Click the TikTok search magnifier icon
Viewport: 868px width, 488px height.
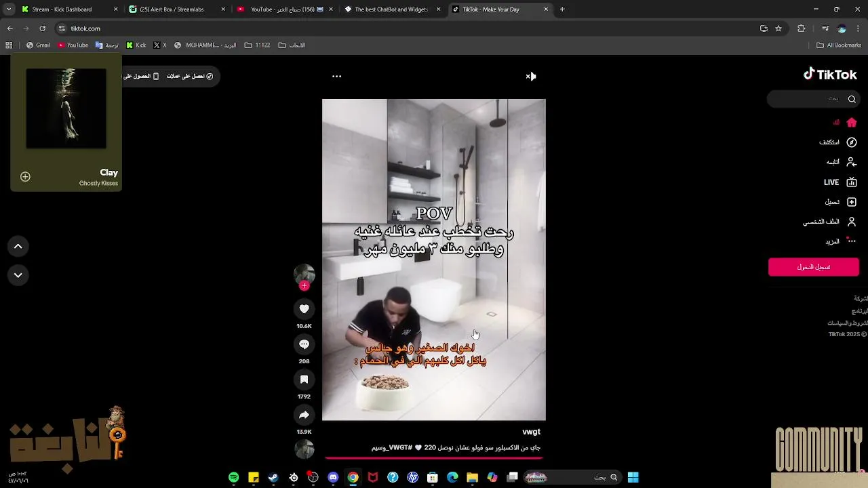click(x=852, y=99)
